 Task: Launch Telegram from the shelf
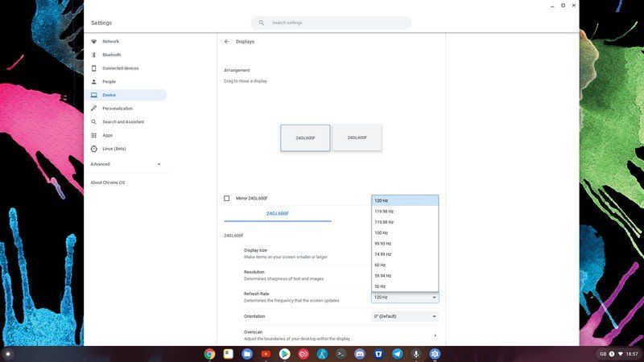(397, 354)
